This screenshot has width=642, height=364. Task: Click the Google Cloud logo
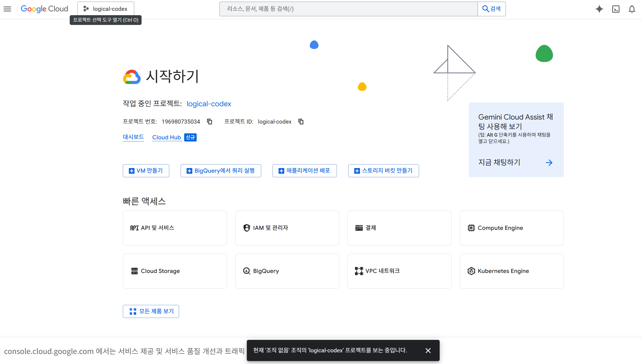pyautogui.click(x=44, y=9)
